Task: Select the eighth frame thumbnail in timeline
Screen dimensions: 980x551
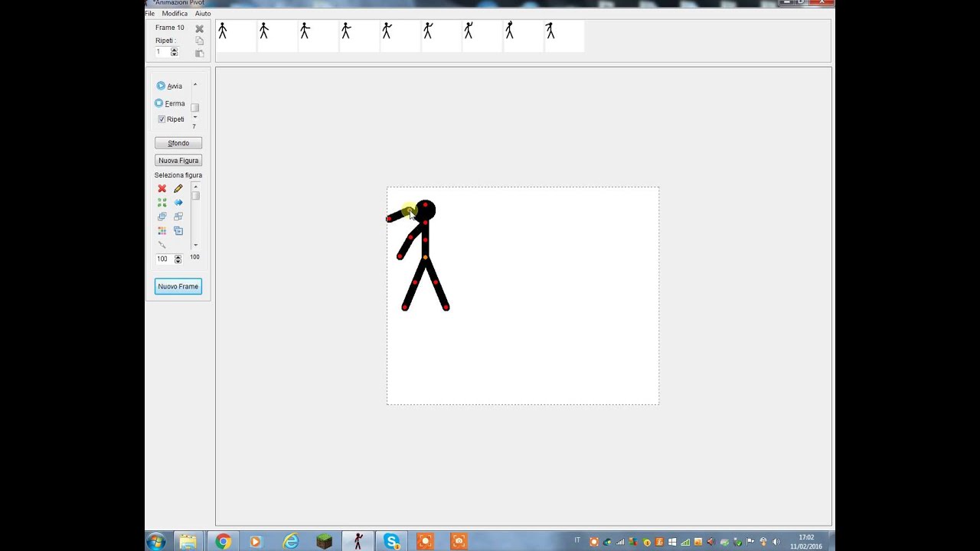Action: 523,36
